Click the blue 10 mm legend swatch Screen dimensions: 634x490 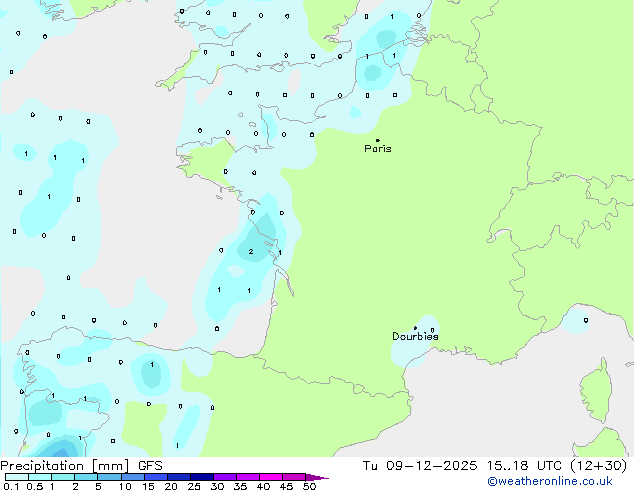click(133, 477)
